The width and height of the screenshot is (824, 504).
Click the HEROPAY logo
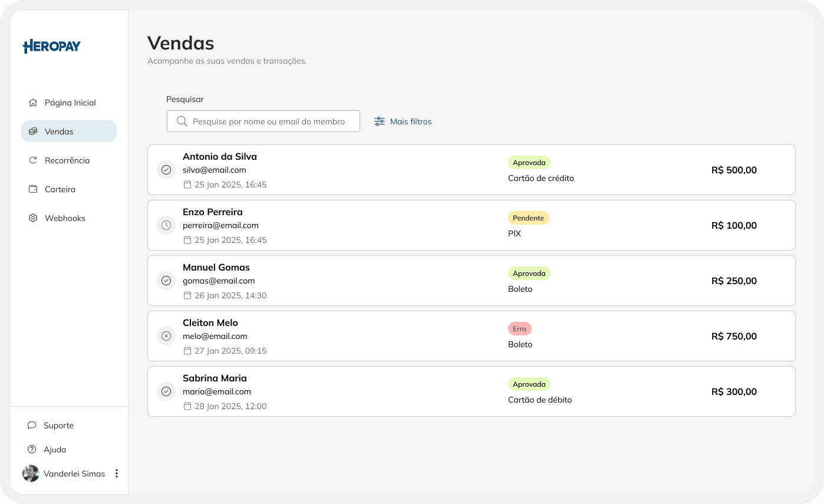click(51, 46)
